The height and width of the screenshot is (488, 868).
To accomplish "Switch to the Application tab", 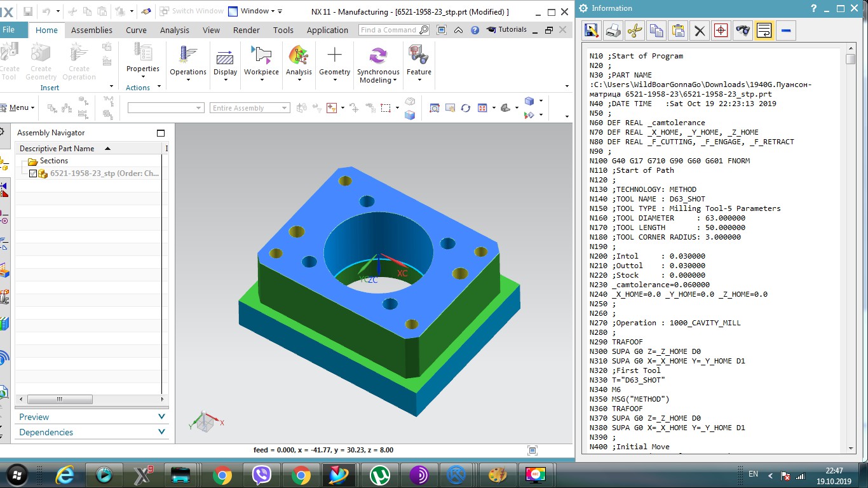I will (x=327, y=30).
